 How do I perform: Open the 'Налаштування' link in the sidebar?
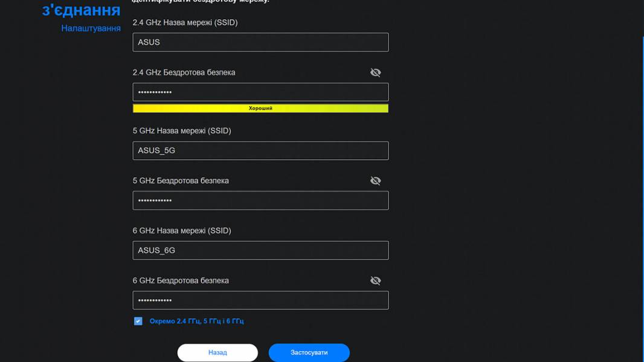tap(91, 28)
